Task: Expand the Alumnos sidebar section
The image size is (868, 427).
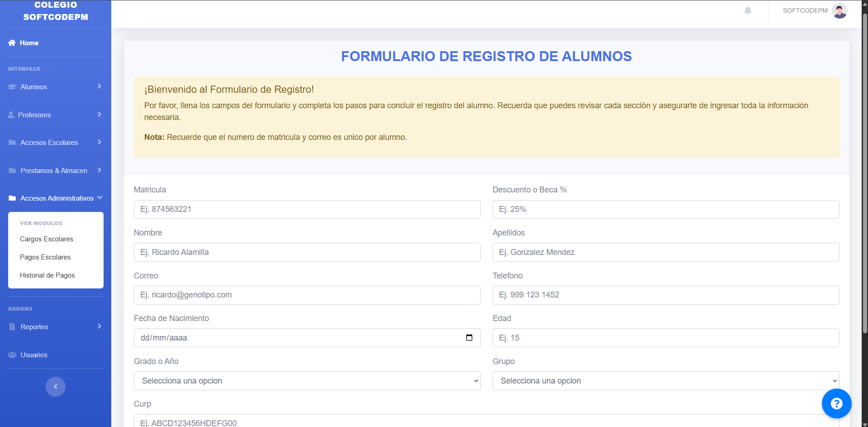Action: click(55, 87)
